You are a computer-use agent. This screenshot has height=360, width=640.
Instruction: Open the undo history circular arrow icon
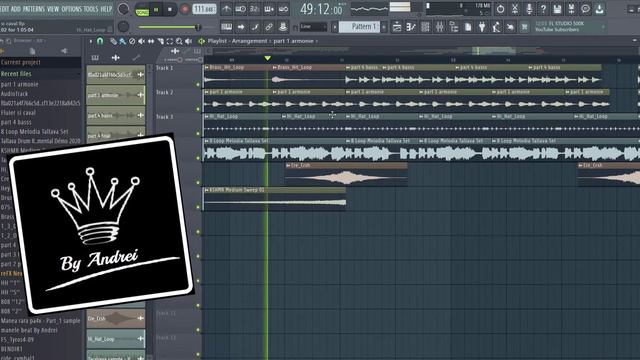pos(500,9)
